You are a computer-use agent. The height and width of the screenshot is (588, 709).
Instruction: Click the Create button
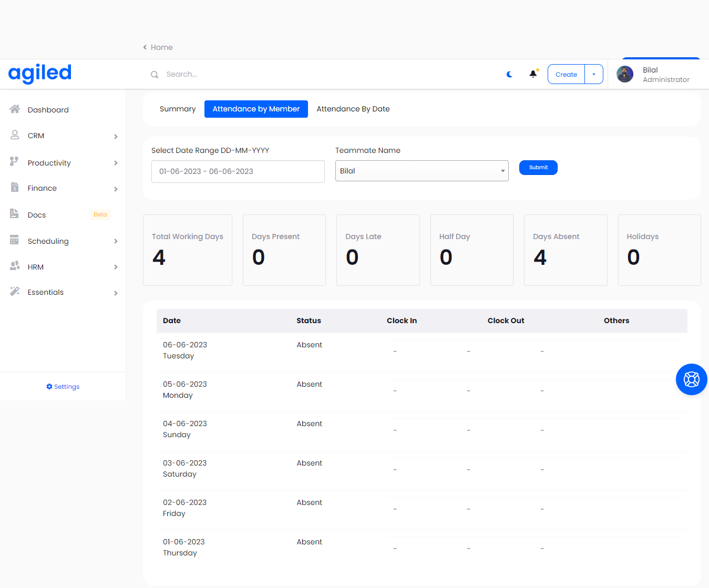566,75
